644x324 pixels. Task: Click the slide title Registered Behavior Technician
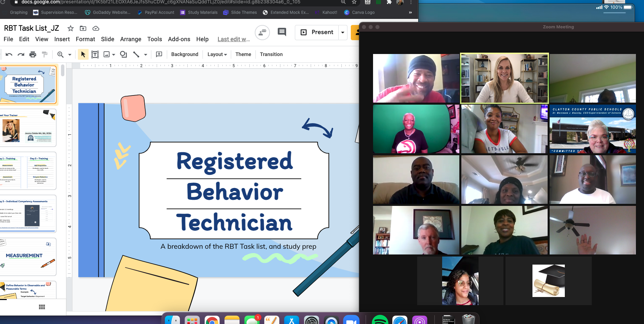tap(235, 191)
